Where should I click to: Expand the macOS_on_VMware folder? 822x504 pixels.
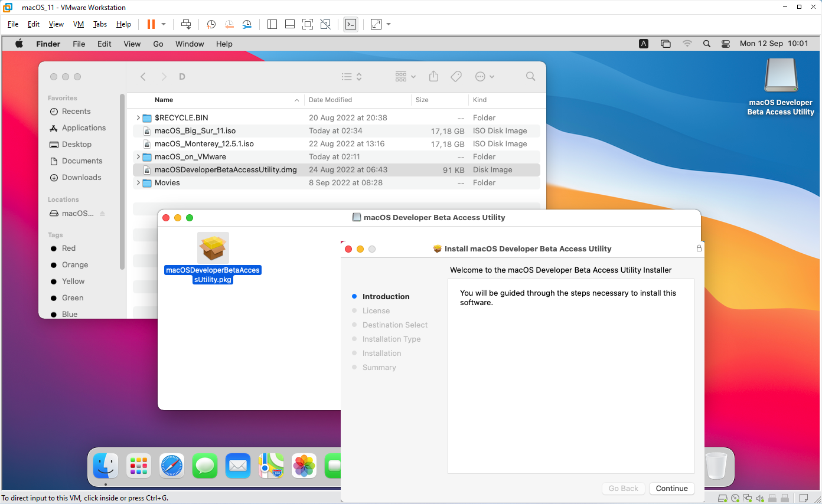pyautogui.click(x=138, y=157)
